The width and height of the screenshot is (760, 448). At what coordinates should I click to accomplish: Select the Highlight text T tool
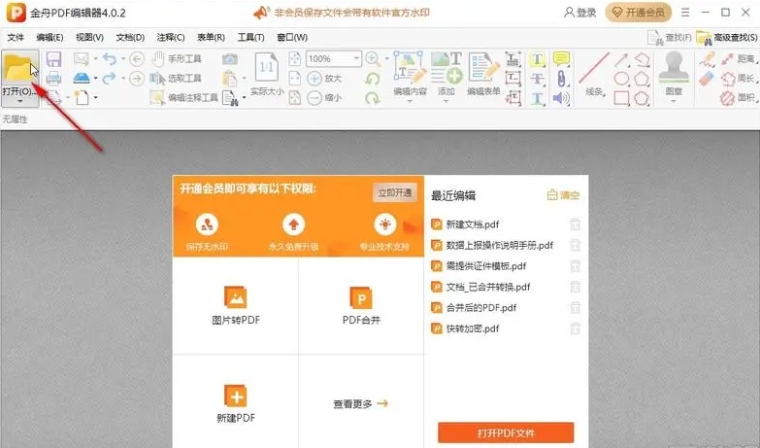click(537, 59)
